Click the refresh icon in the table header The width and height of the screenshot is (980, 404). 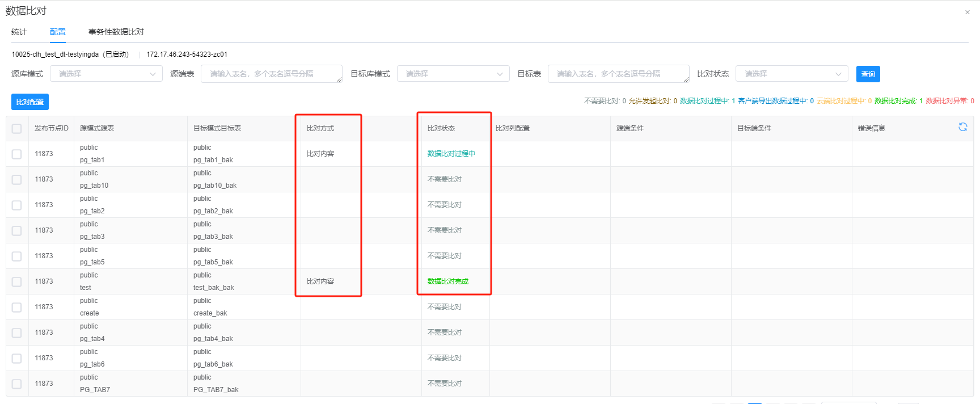tap(962, 127)
